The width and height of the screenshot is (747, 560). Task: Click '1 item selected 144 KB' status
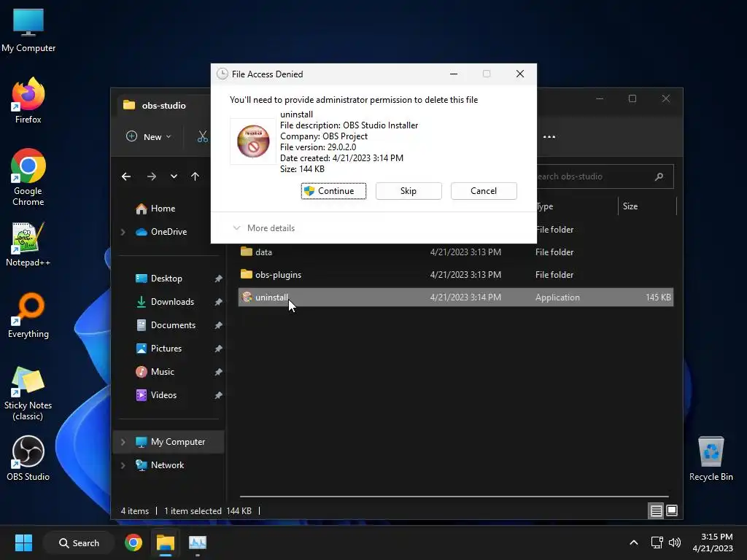point(208,511)
